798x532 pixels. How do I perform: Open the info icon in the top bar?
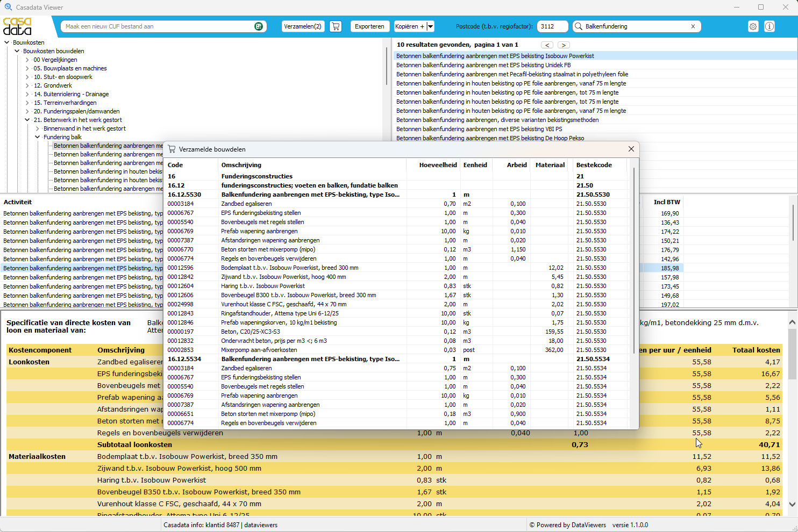tap(769, 26)
